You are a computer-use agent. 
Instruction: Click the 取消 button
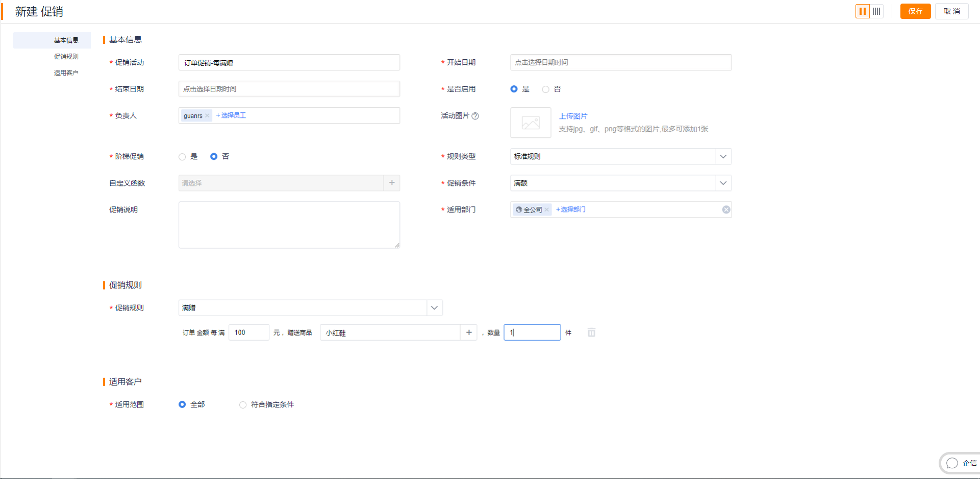click(x=951, y=11)
